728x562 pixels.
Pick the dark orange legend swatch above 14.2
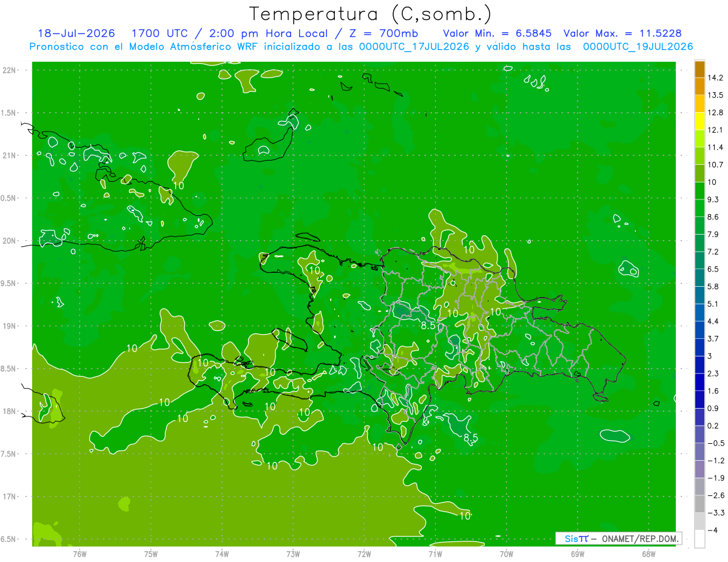[699, 69]
